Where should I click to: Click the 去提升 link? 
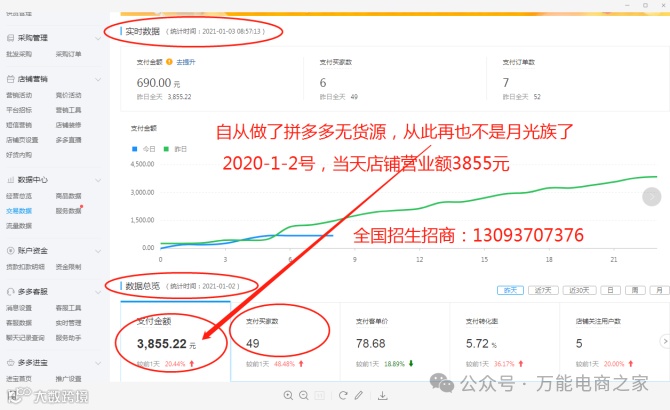(186, 62)
